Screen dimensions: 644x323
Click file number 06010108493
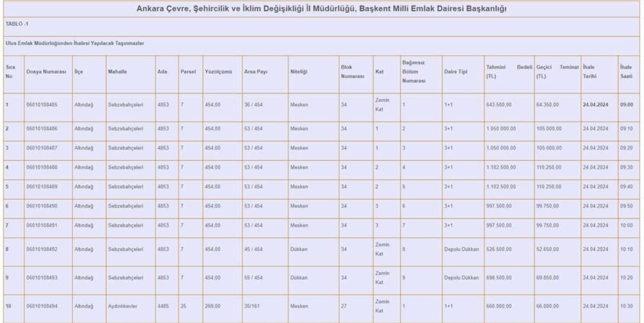pos(42,277)
